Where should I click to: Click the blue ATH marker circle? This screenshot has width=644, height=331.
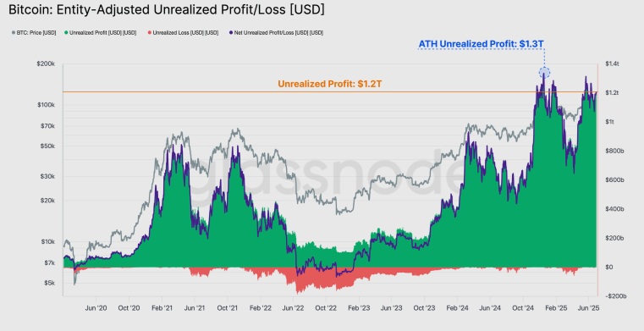click(x=544, y=73)
